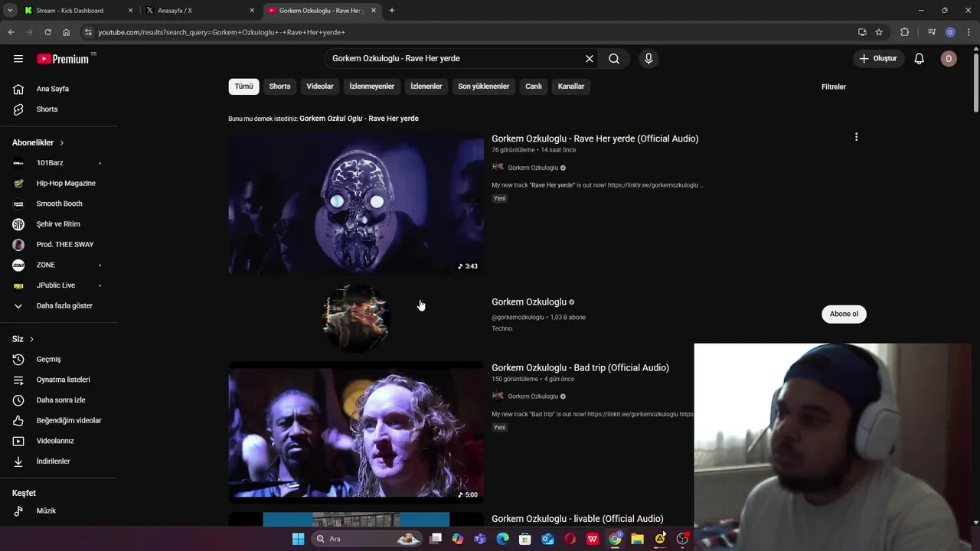Select the Kanallar filter chip

tap(571, 86)
